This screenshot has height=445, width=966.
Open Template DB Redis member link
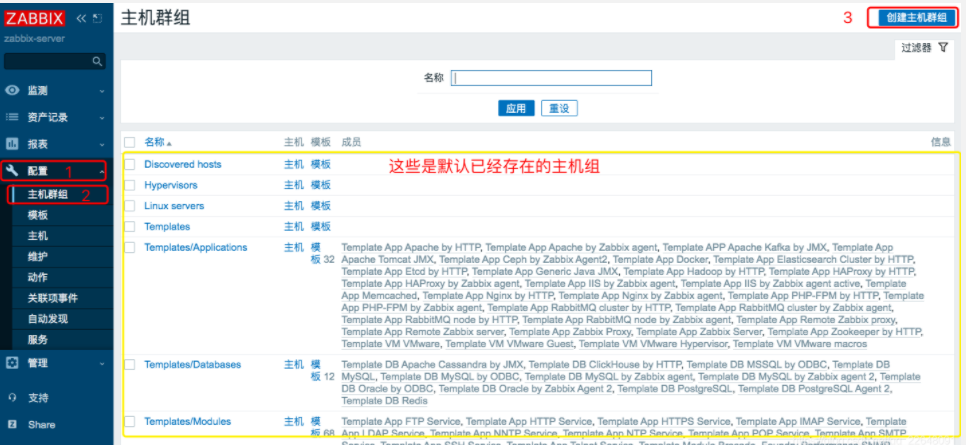[384, 401]
